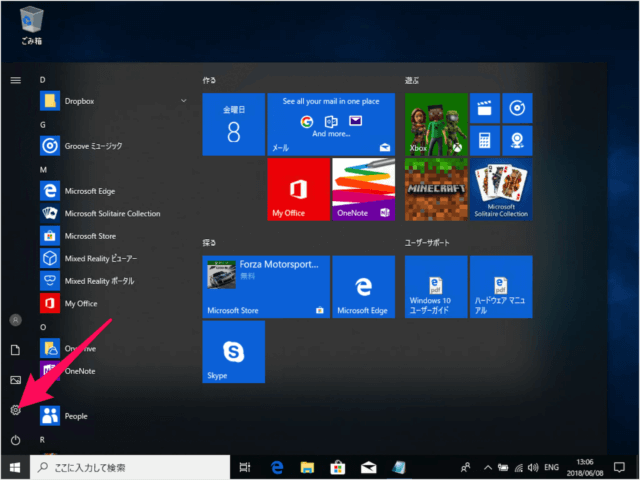Viewport: 640px width, 480px height.
Task: Open File Explorer from the taskbar
Action: [307, 467]
